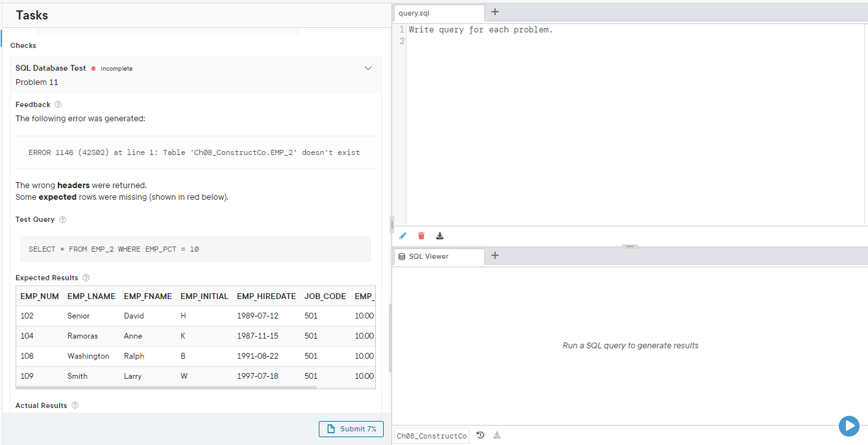Delete the query with the trash icon
This screenshot has height=445, width=868.
[x=421, y=235]
